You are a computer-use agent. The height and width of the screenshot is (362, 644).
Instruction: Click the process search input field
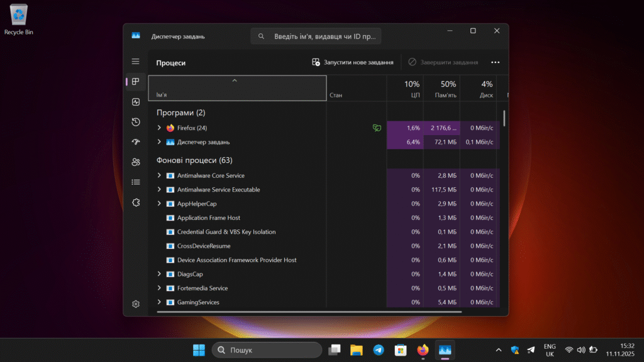[321, 36]
